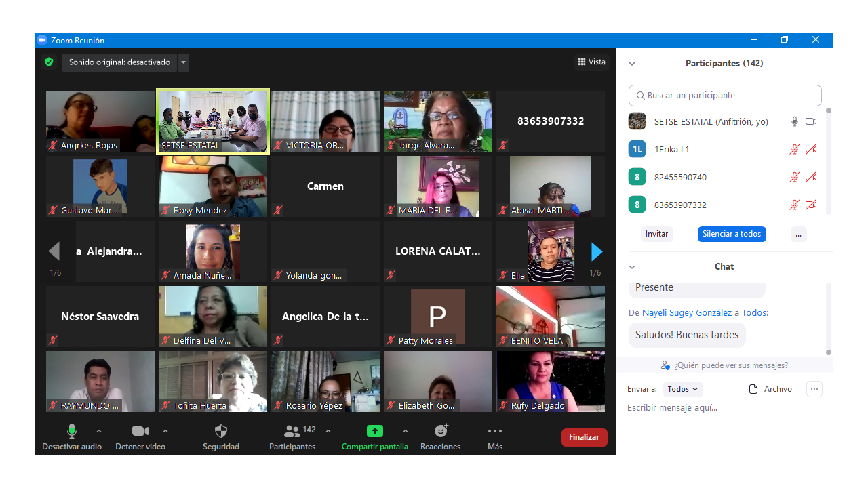Unmute 1Erika L1 microphone icon
The width and height of the screenshot is (868, 488).
pyautogui.click(x=795, y=149)
